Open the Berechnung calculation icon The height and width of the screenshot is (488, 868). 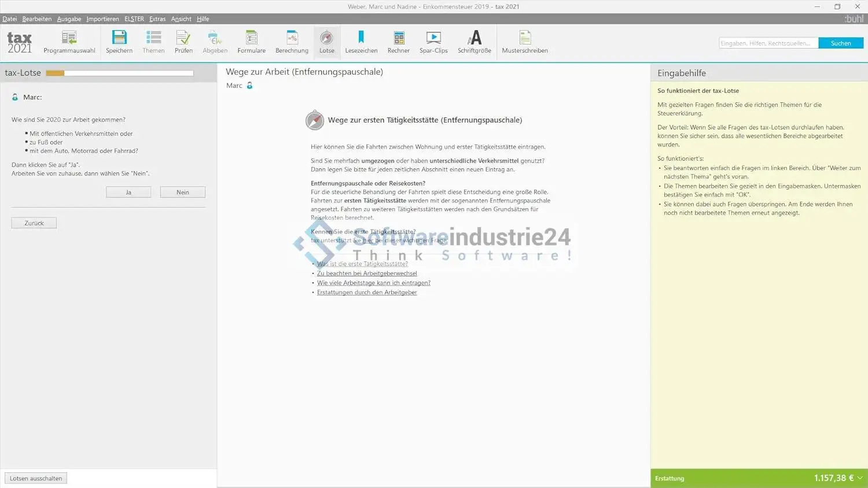point(292,42)
